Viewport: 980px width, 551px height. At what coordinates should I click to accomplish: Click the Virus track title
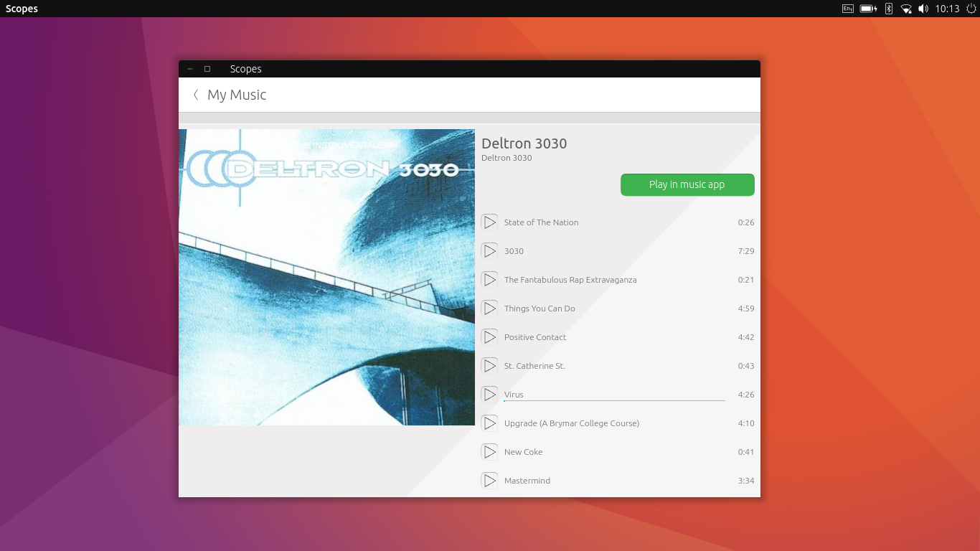point(514,395)
